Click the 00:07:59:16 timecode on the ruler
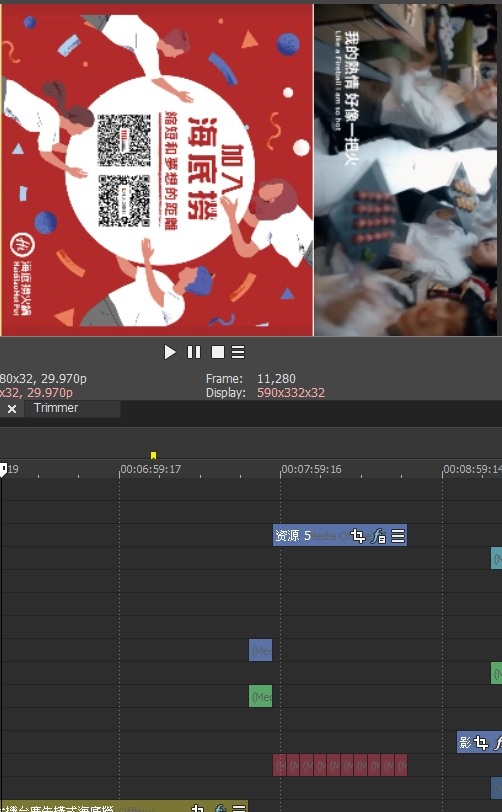Screen dimensions: 502x812 (x=312, y=469)
